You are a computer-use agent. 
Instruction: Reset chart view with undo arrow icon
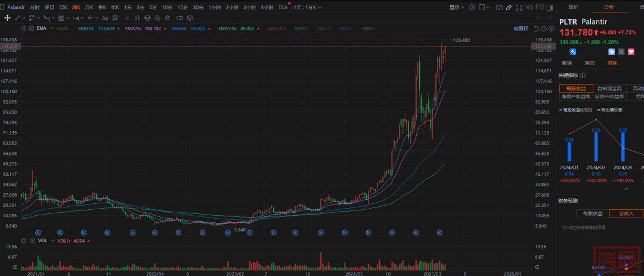tap(537, 29)
